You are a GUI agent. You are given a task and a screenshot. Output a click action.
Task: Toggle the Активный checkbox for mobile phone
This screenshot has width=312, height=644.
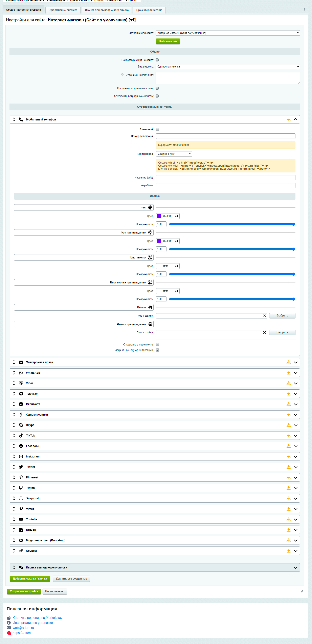pos(157,130)
